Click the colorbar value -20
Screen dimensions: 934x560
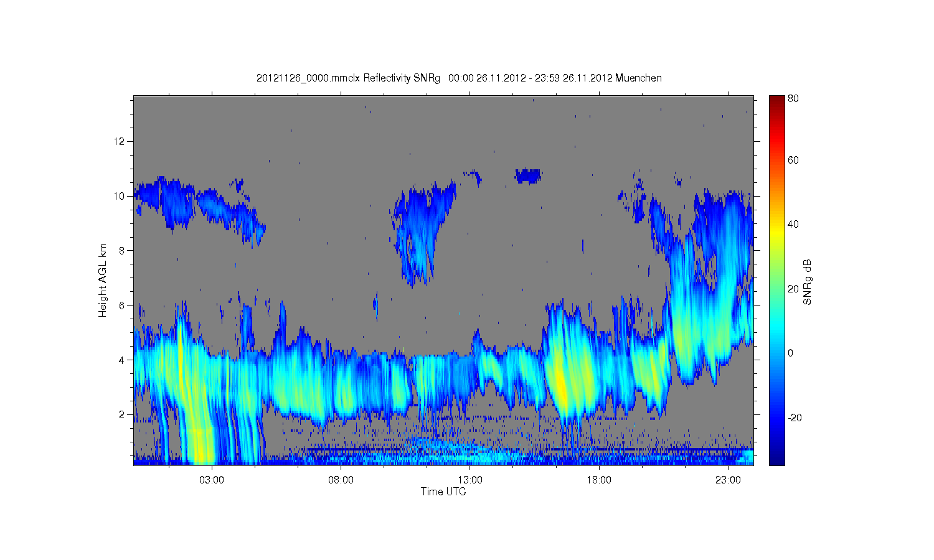point(795,418)
